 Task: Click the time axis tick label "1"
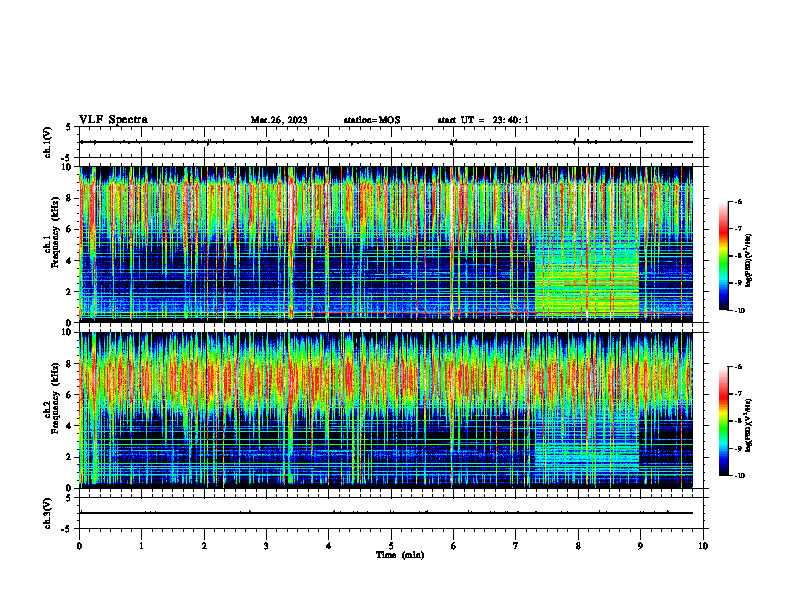(x=141, y=546)
